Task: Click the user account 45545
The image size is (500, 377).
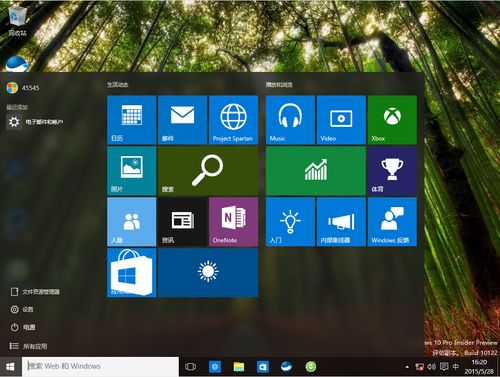Action: (x=23, y=88)
